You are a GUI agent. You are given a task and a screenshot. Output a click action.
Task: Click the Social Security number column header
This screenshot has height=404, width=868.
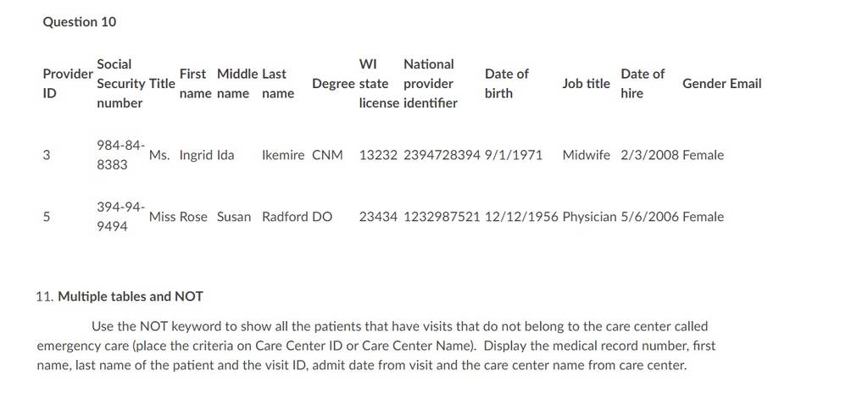pos(121,84)
